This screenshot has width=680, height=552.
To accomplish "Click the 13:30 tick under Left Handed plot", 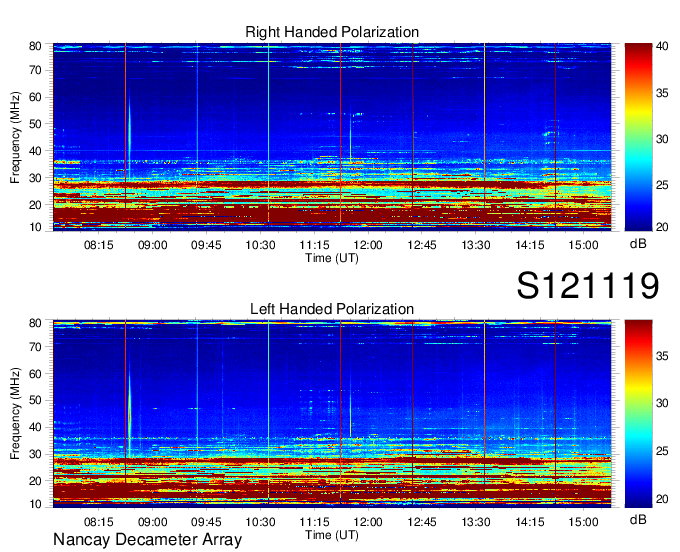I will coord(476,522).
